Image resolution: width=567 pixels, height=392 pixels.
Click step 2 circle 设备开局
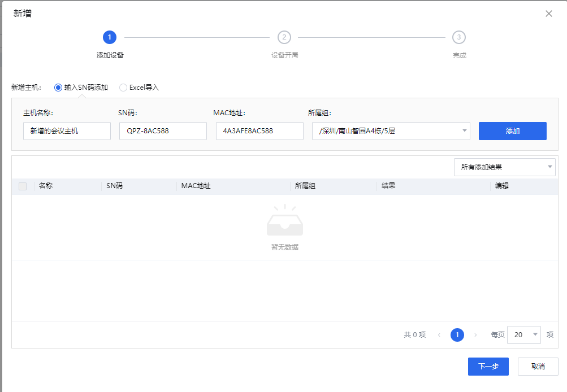[x=284, y=37]
